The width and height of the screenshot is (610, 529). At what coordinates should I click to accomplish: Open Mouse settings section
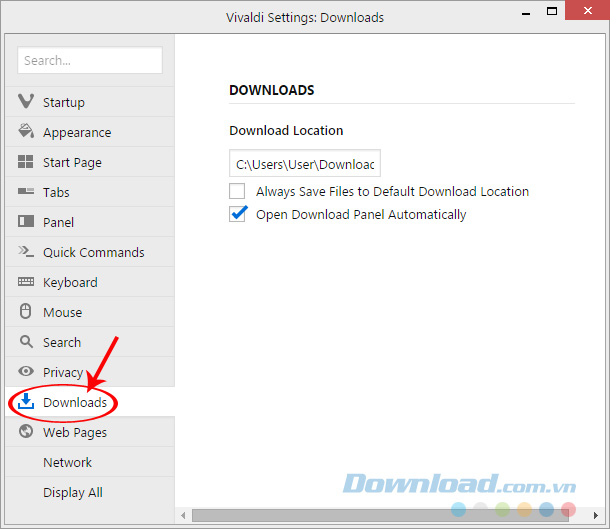90,312
